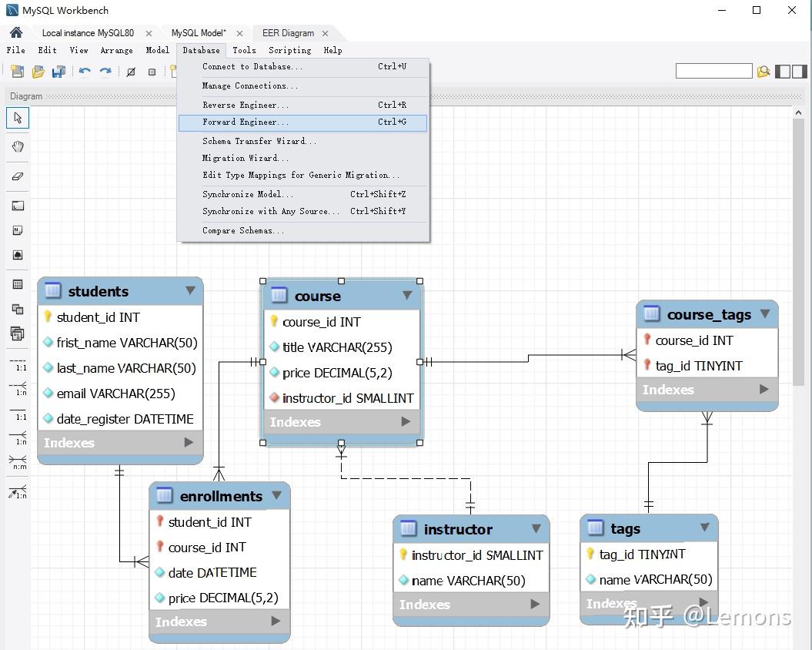Select the standard mouse pointer tool

[x=17, y=118]
